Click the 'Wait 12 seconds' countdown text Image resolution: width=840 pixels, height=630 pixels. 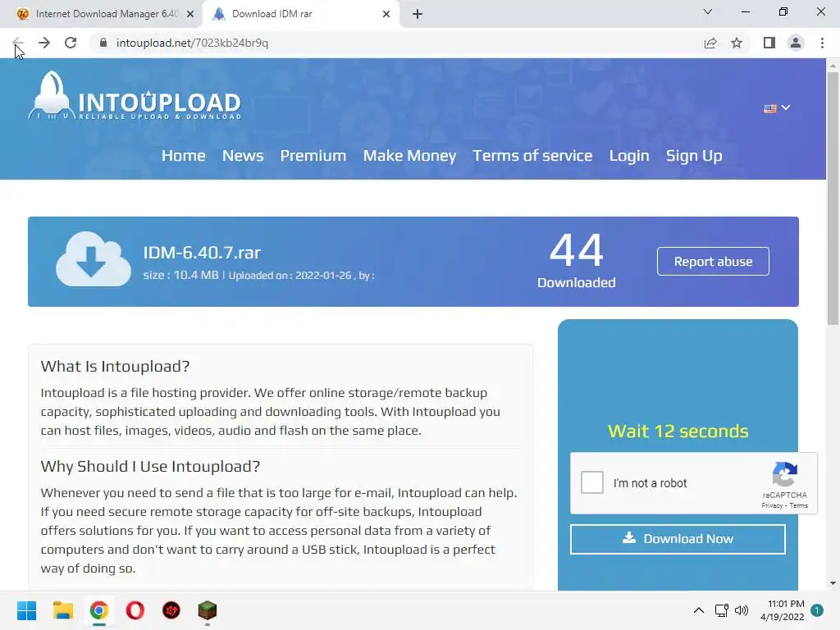[x=678, y=431]
